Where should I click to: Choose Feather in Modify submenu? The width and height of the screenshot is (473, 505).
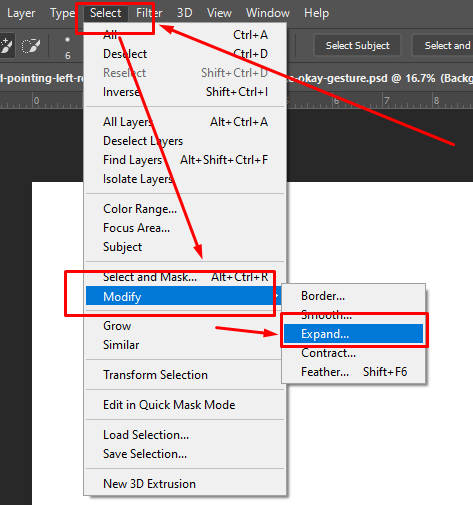click(x=353, y=372)
